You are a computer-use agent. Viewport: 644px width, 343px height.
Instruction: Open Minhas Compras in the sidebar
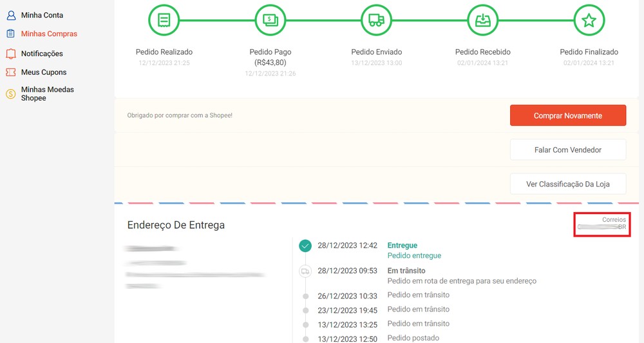49,34
